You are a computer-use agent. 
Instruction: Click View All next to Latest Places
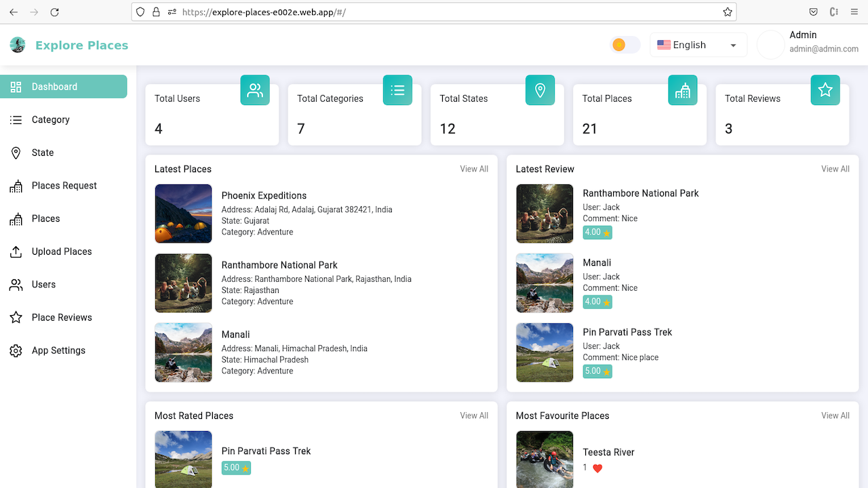[x=473, y=169]
